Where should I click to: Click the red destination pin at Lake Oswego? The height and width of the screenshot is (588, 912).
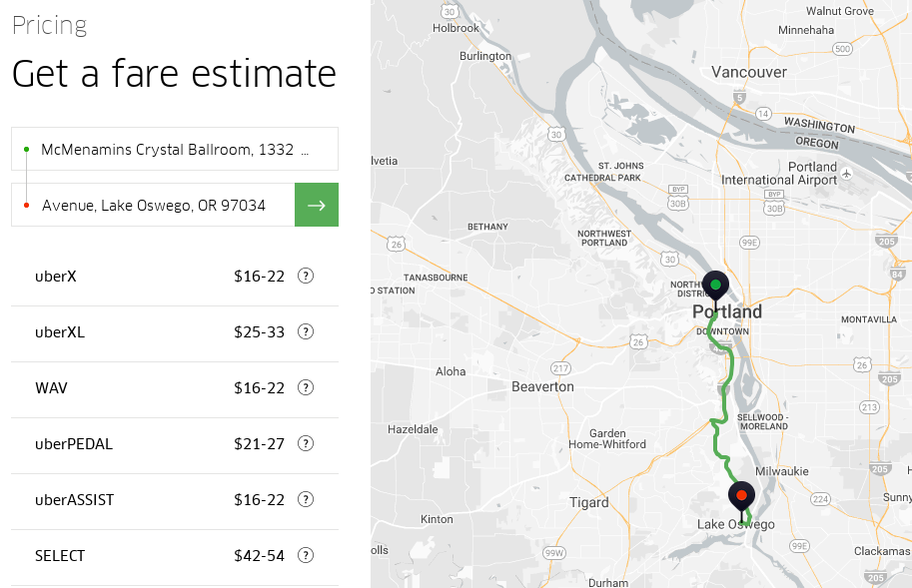(741, 496)
